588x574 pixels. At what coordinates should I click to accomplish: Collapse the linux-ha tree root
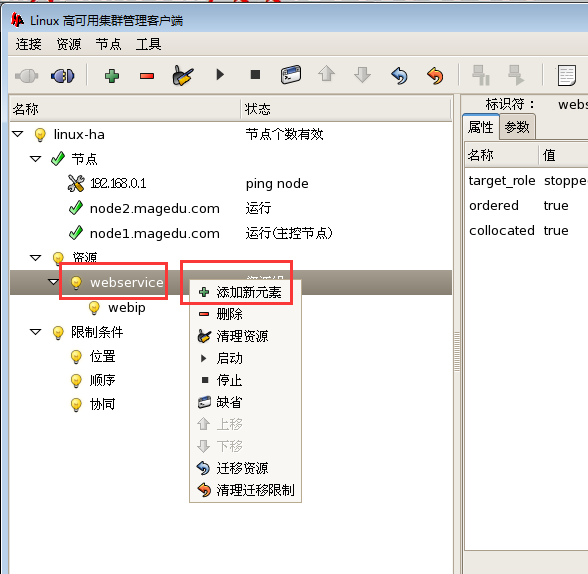pos(18,134)
